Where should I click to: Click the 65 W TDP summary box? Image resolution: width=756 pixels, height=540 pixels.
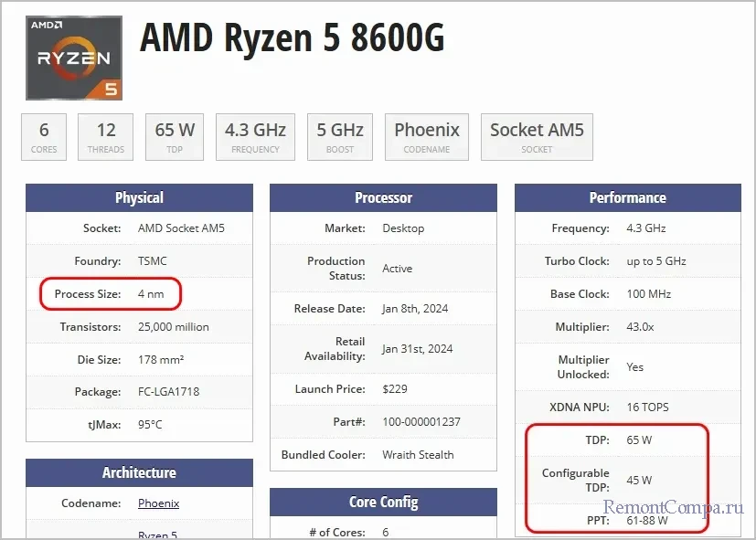pyautogui.click(x=175, y=137)
